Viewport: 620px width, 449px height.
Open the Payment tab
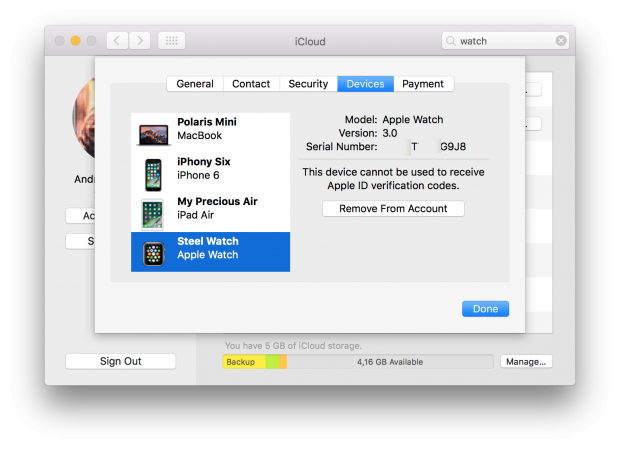pos(423,84)
